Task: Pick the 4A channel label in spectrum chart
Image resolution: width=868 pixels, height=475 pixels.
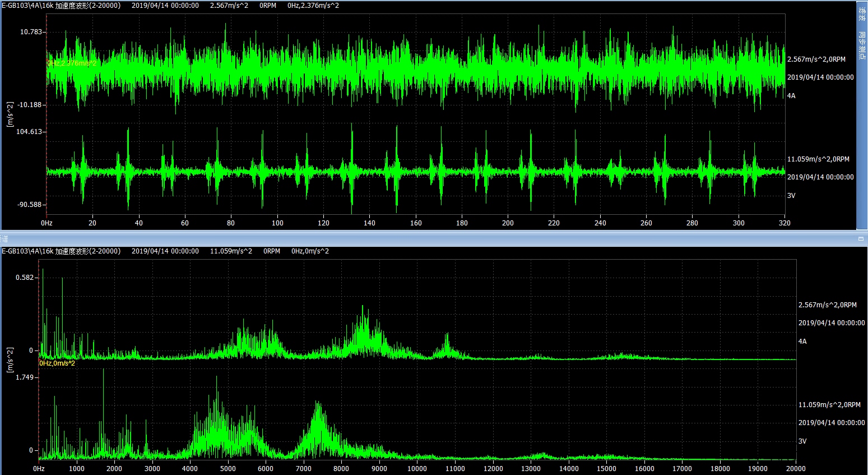Action: tap(802, 342)
